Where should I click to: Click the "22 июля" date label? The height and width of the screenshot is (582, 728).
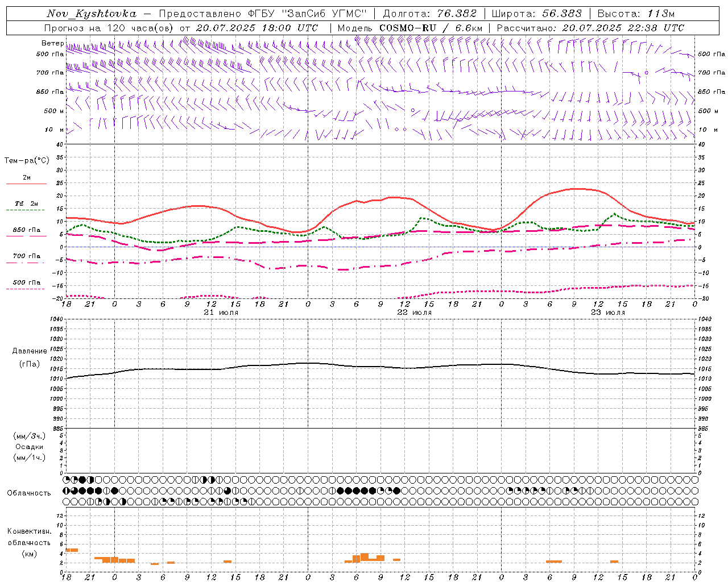click(415, 313)
